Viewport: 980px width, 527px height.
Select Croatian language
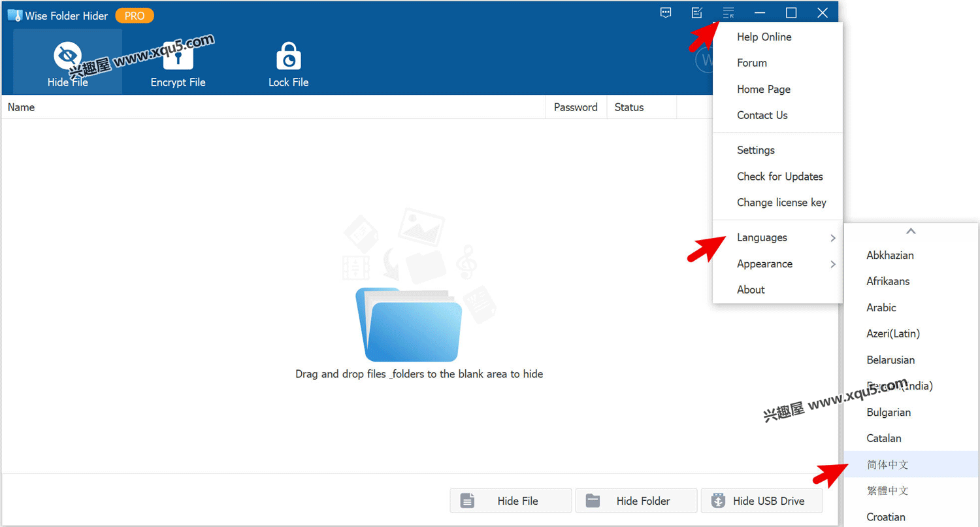pos(911,517)
